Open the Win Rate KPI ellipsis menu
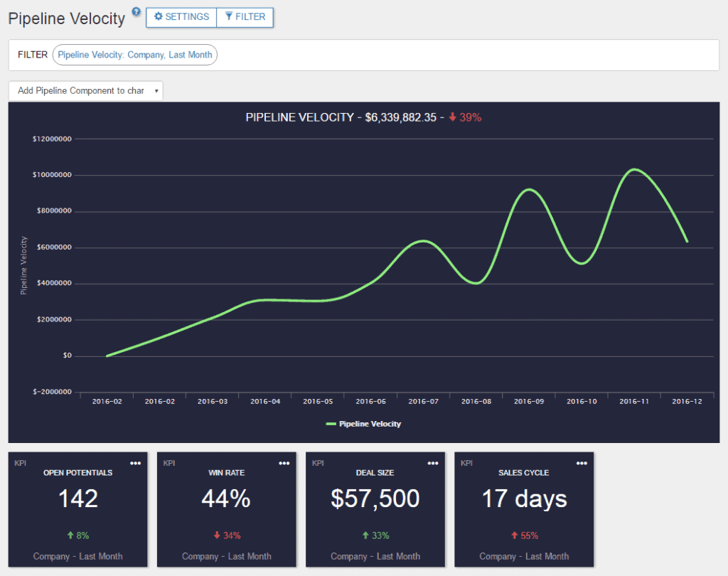 click(284, 463)
